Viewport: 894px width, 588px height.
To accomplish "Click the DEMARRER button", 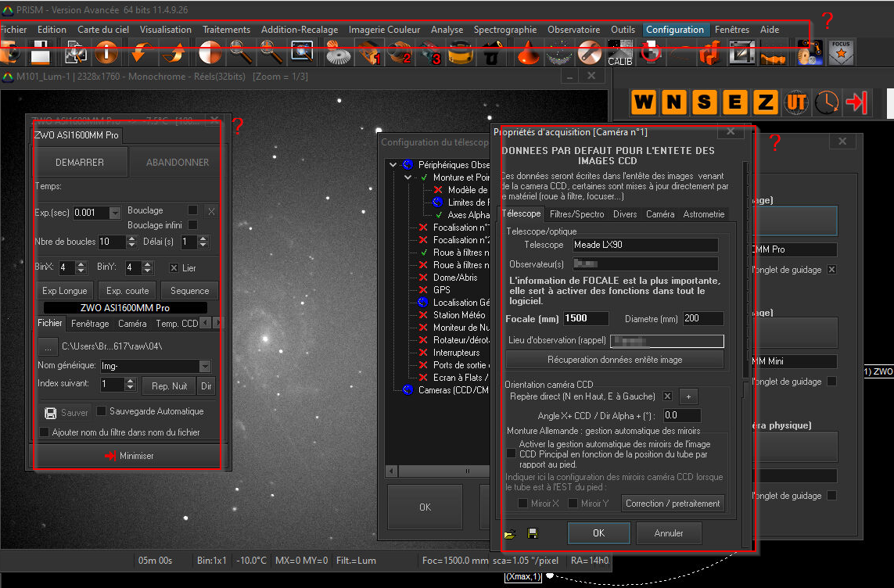I will click(80, 163).
